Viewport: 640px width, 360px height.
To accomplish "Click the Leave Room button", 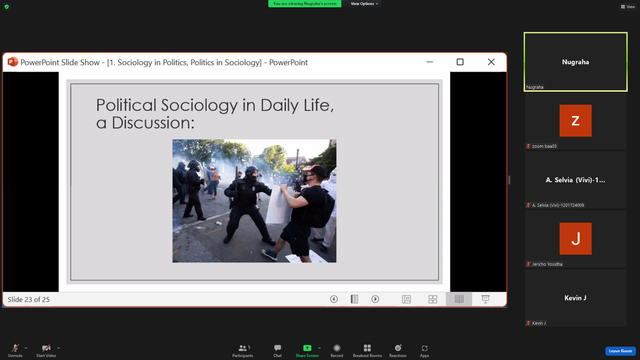I will click(x=620, y=351).
